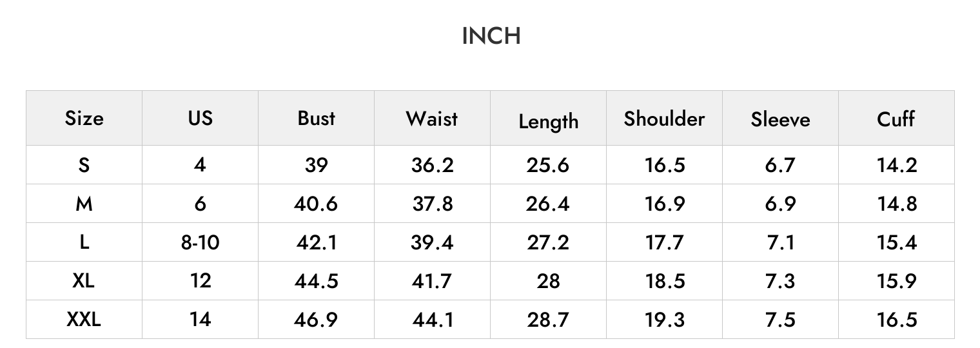Image resolution: width=980 pixels, height=348 pixels.
Task: Select the shoulder value 17.7
Action: click(664, 242)
